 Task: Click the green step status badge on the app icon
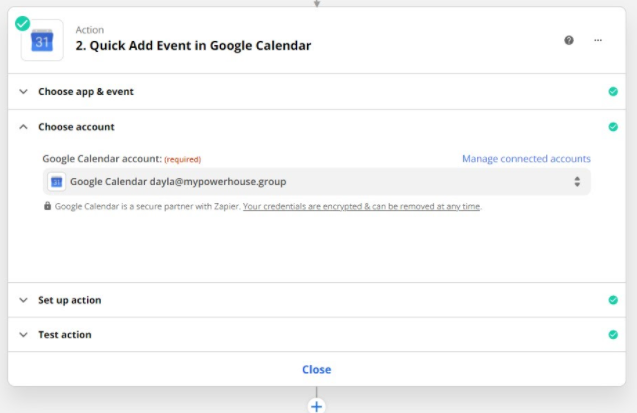point(22,22)
